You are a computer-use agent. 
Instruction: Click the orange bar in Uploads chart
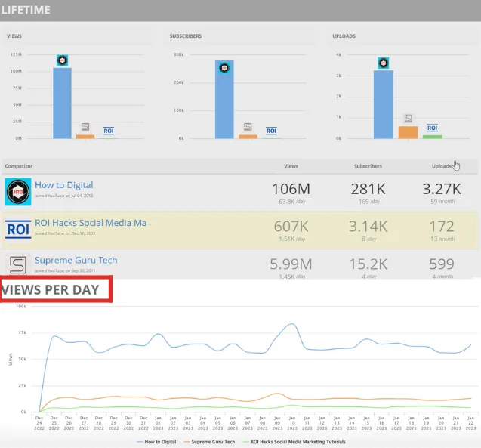tap(408, 132)
